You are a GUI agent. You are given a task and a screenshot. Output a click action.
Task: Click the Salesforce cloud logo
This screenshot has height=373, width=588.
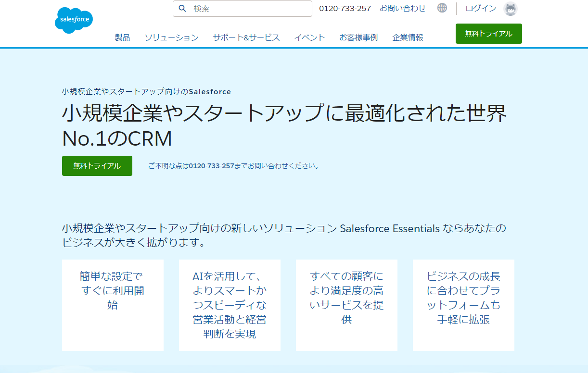[74, 20]
